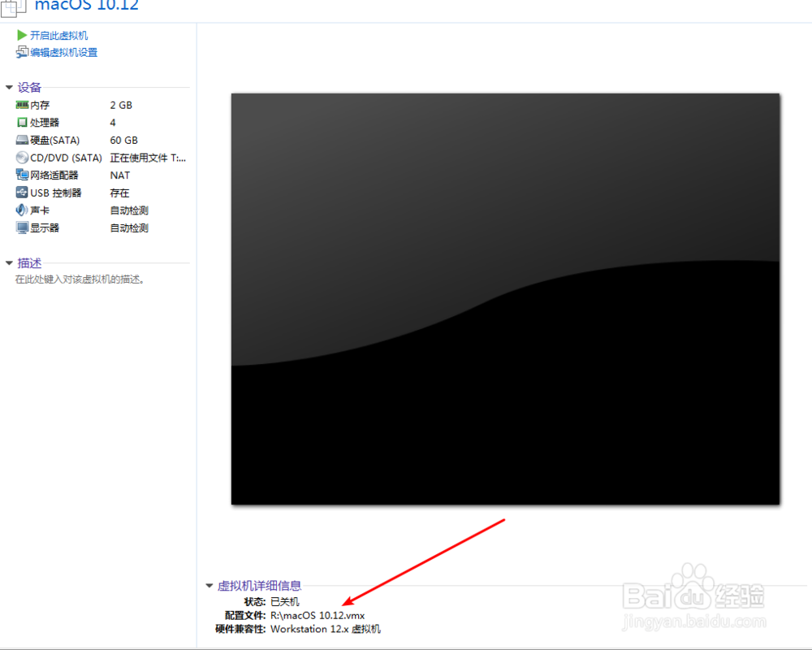812x650 pixels.
Task: Click the black virtual machine preview screen
Action: pyautogui.click(x=505, y=299)
